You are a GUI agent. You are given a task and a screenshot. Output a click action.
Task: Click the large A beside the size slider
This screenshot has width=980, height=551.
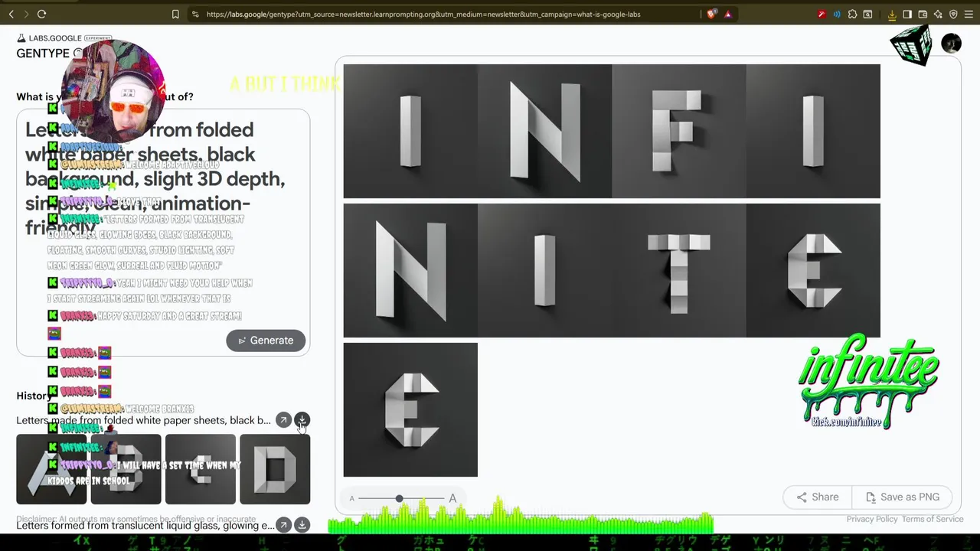pyautogui.click(x=452, y=498)
